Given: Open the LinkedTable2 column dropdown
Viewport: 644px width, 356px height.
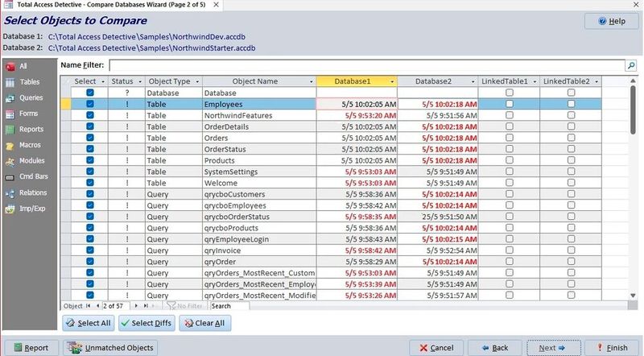Looking at the screenshot, I should [x=597, y=81].
